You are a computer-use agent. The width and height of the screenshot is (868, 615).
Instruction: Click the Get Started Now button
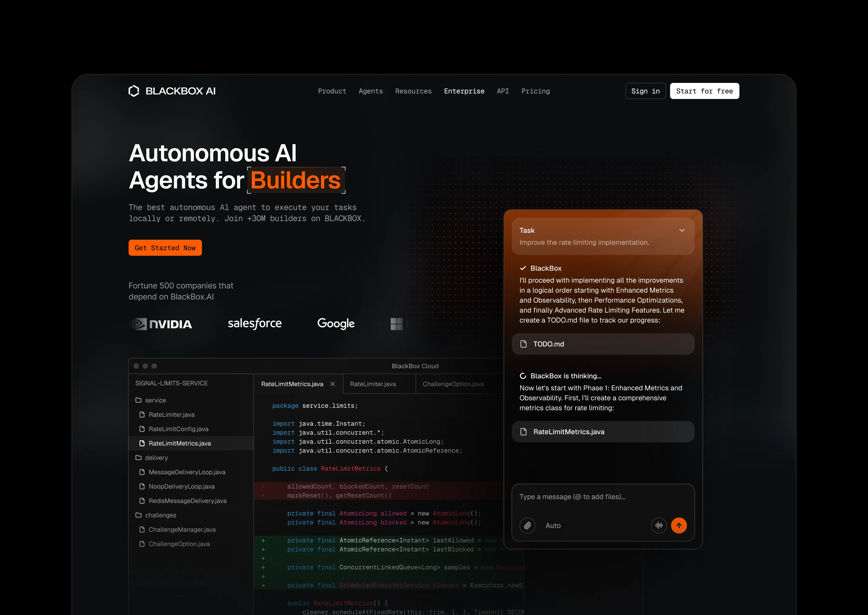[165, 248]
